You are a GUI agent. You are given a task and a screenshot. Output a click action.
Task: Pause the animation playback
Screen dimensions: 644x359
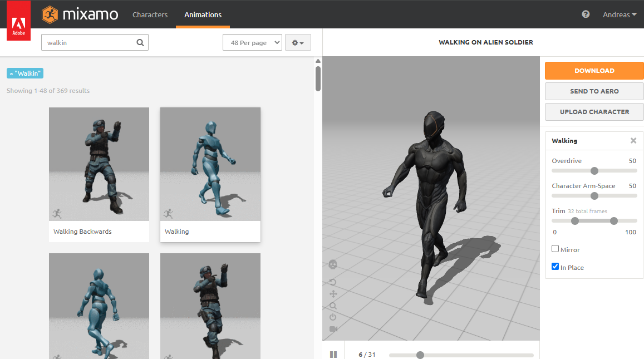pos(333,355)
